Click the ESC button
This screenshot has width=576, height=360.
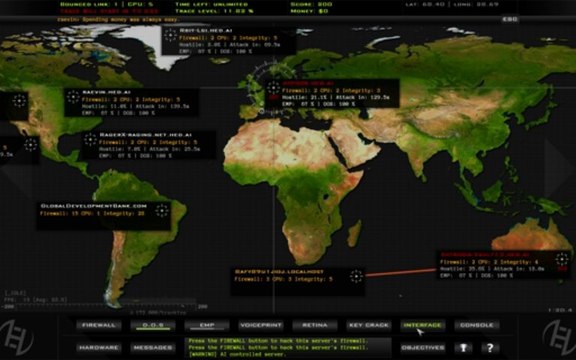[510, 19]
